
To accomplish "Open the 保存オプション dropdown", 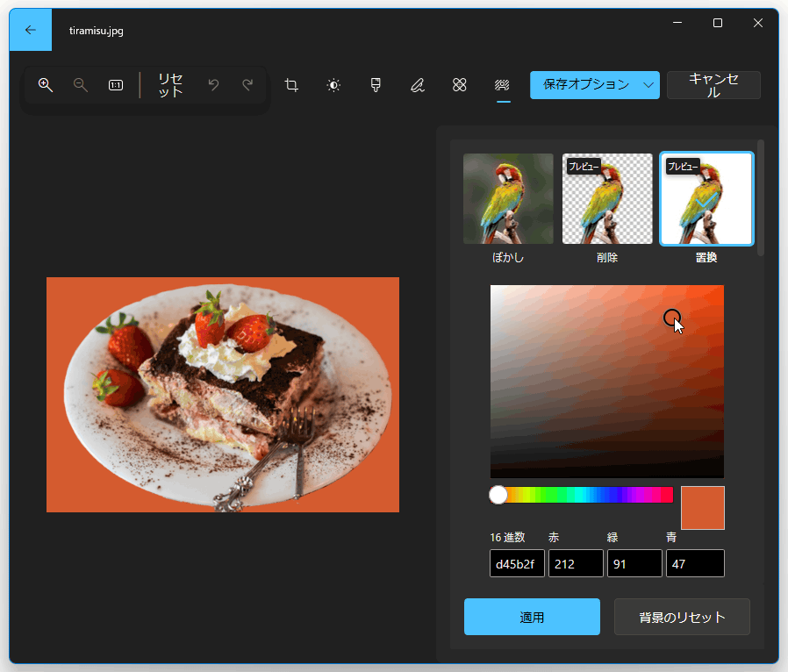I will (595, 85).
